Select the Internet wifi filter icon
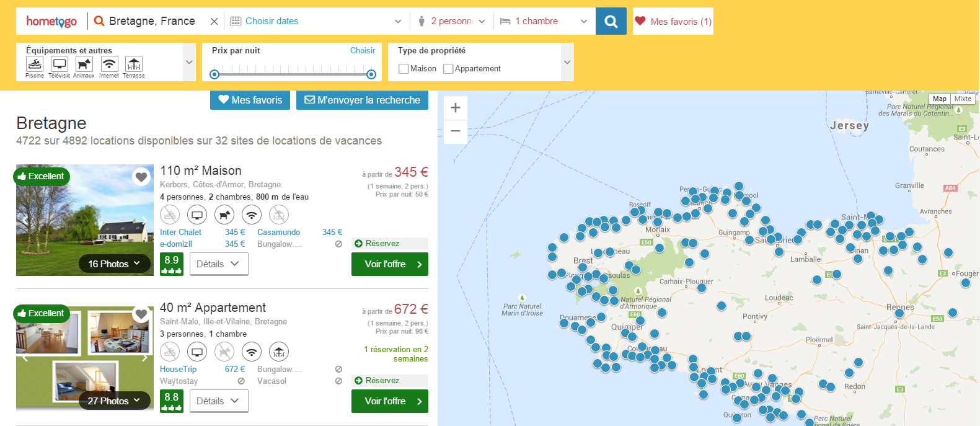Screen dimensions: 980x426 (109, 64)
